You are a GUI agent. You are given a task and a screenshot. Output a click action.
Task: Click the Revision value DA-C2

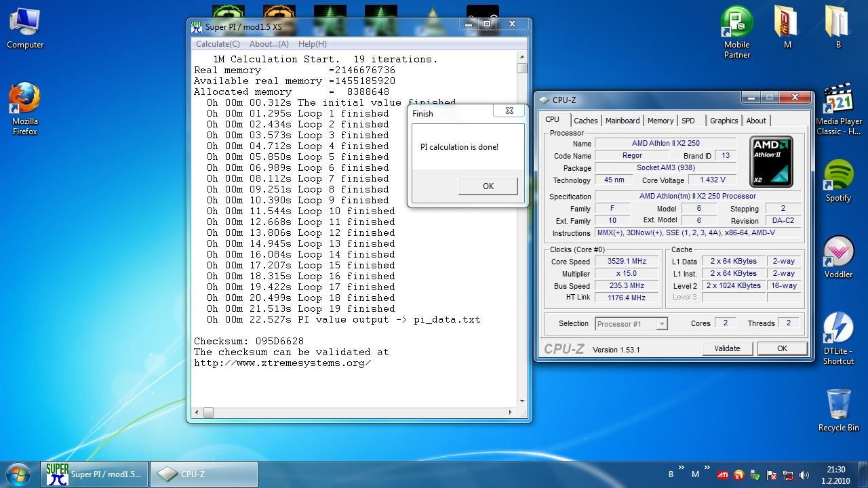783,221
